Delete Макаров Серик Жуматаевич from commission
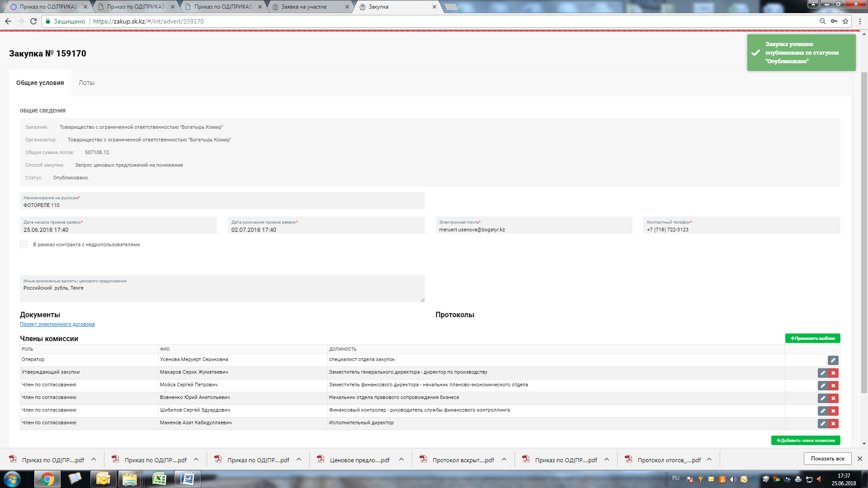 pos(833,373)
